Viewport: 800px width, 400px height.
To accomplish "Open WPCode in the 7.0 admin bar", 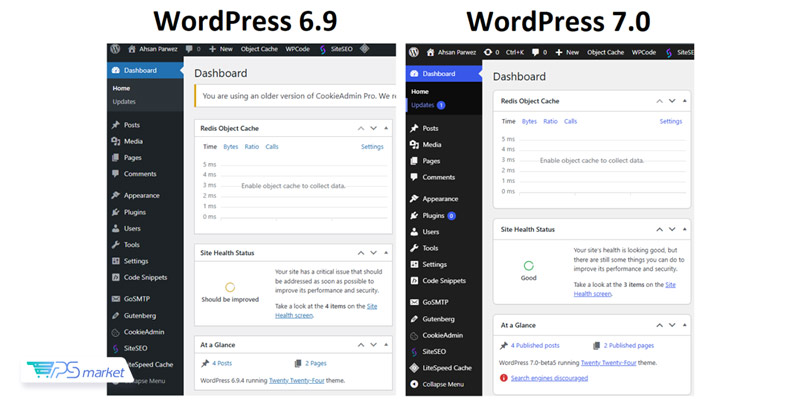I will click(x=644, y=53).
